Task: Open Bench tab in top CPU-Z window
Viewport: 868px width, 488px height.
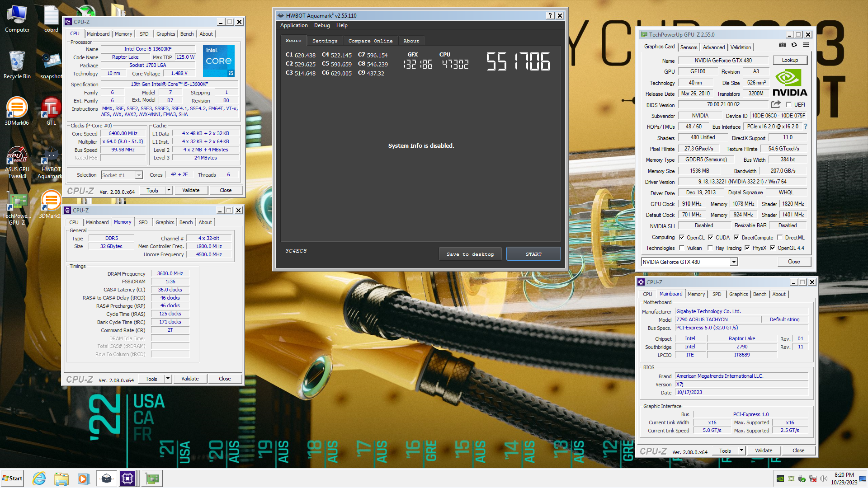Action: coord(187,34)
